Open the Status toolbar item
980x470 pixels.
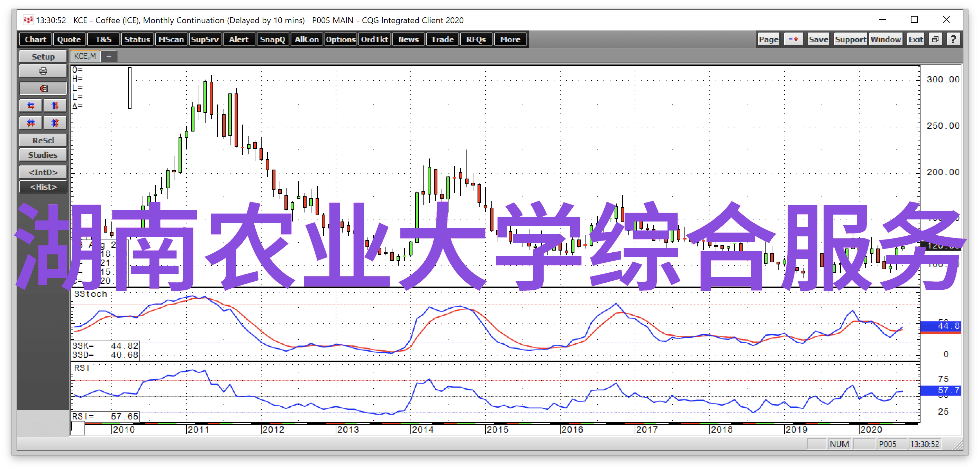click(x=137, y=39)
